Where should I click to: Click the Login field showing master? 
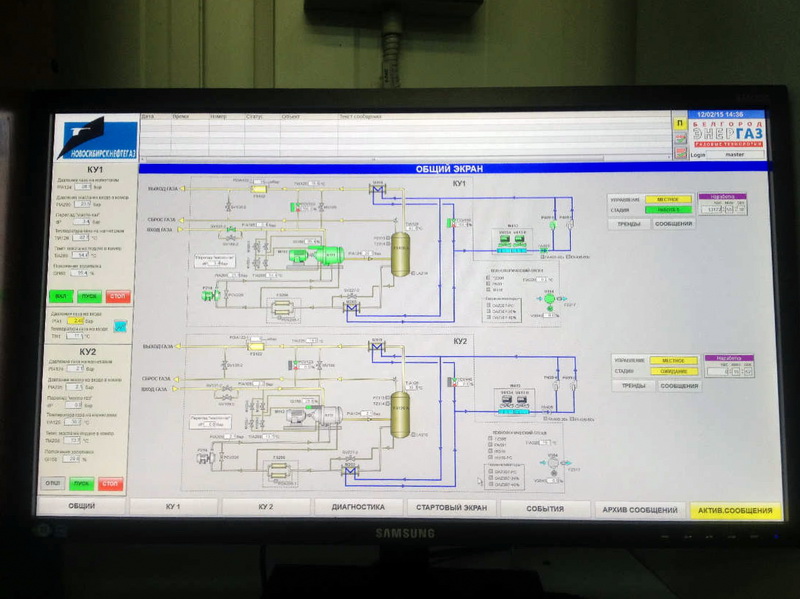pyautogui.click(x=735, y=155)
